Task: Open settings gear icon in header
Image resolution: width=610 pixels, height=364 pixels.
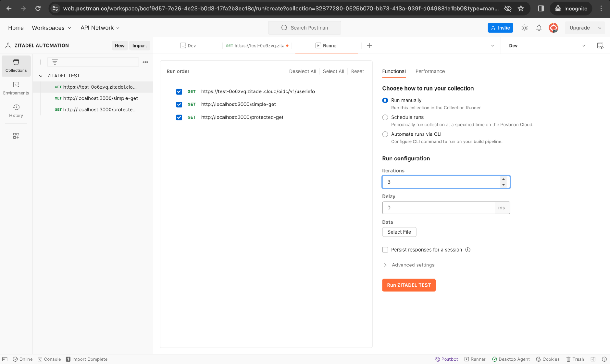Action: pyautogui.click(x=524, y=28)
